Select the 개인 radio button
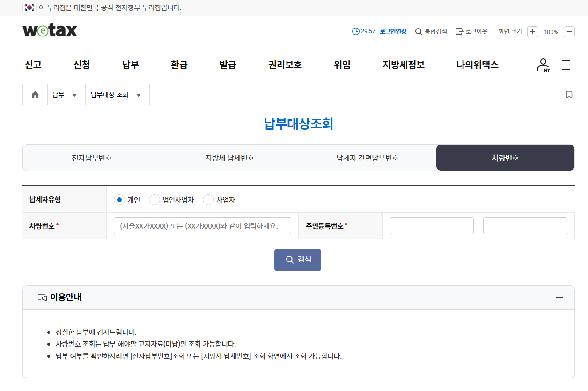 click(119, 200)
